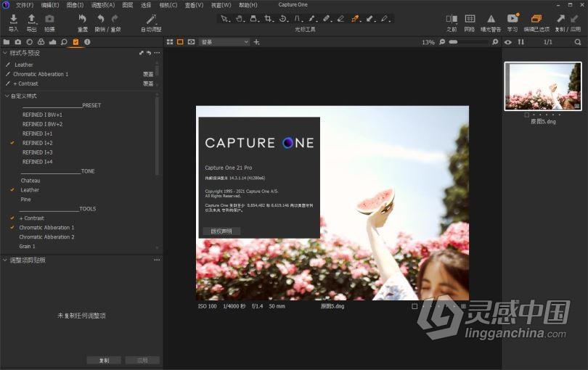Click the Undo arrow icon
Viewport: 588px width, 370px height.
[100, 19]
